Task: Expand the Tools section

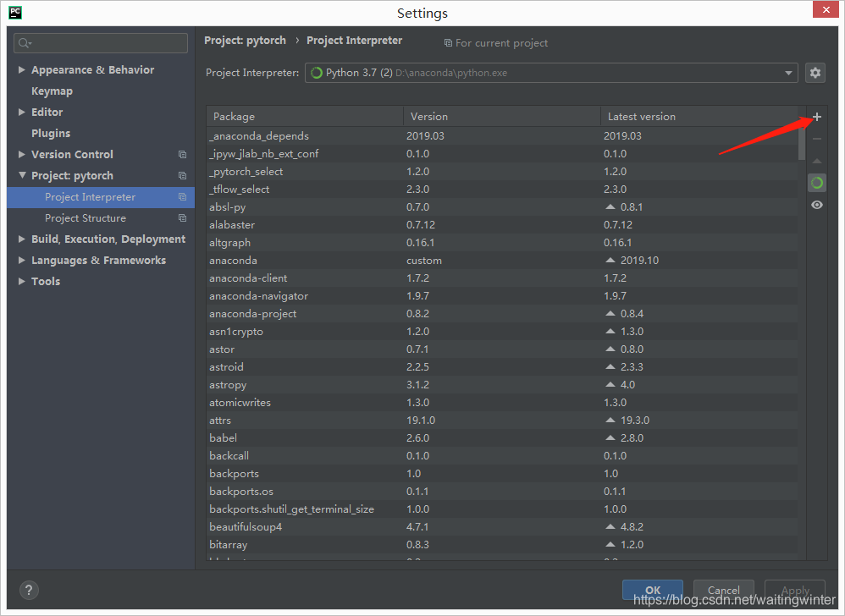Action: pos(21,281)
